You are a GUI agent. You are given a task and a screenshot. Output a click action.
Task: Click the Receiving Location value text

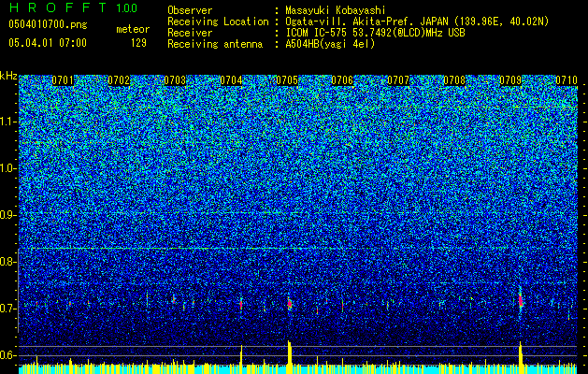click(417, 22)
